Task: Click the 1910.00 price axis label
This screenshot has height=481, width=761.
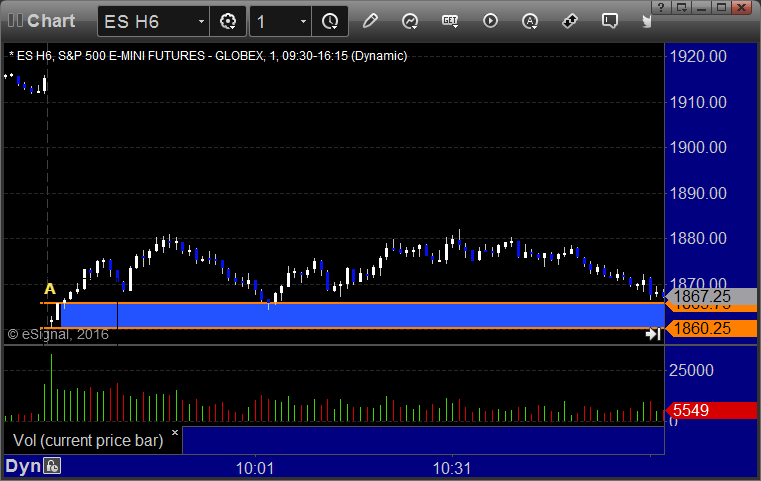Action: [698, 102]
